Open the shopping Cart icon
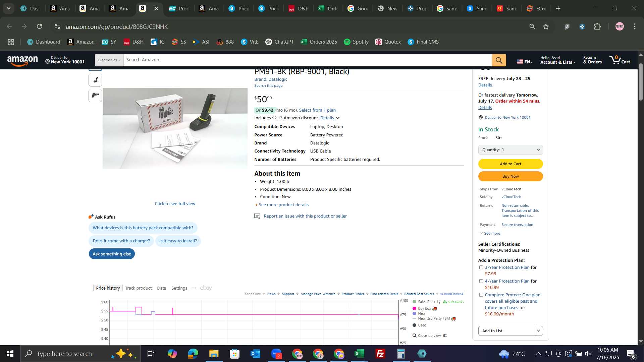The height and width of the screenshot is (362, 644). 620,60
